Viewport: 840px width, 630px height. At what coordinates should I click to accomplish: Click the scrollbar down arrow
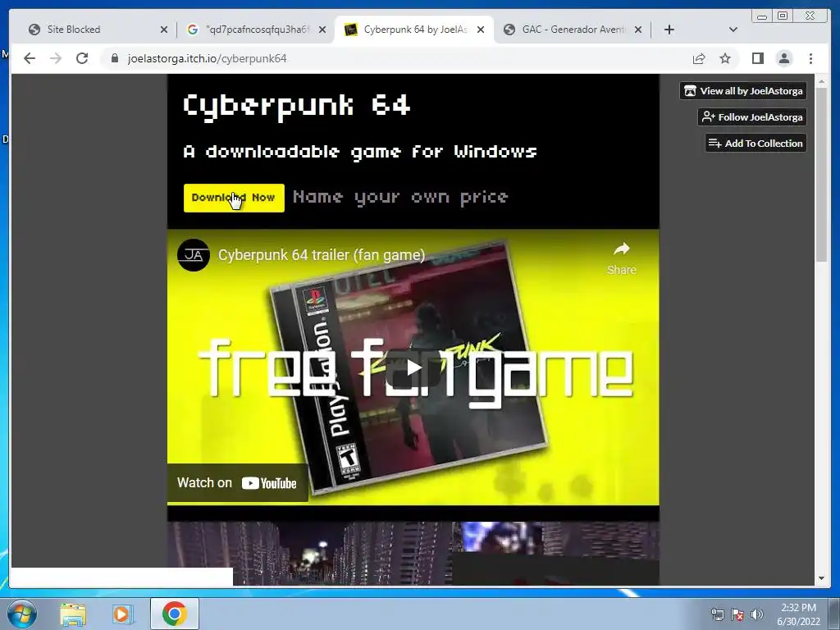(x=821, y=578)
